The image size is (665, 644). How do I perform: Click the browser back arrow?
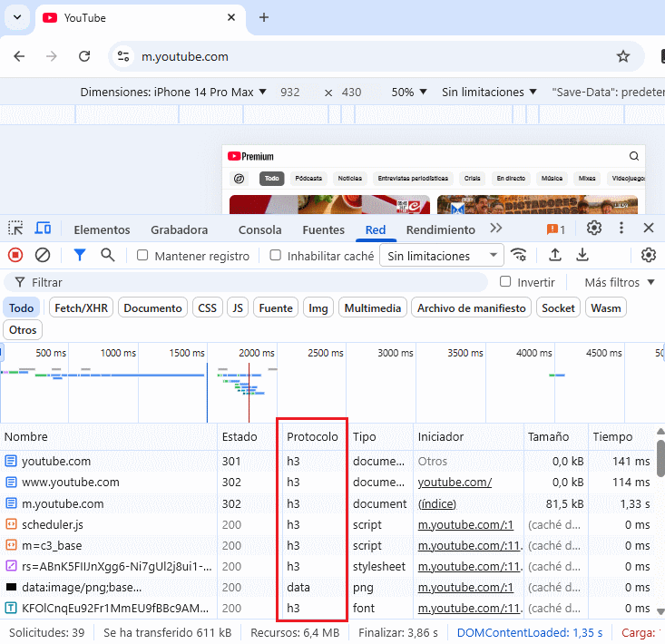19,56
